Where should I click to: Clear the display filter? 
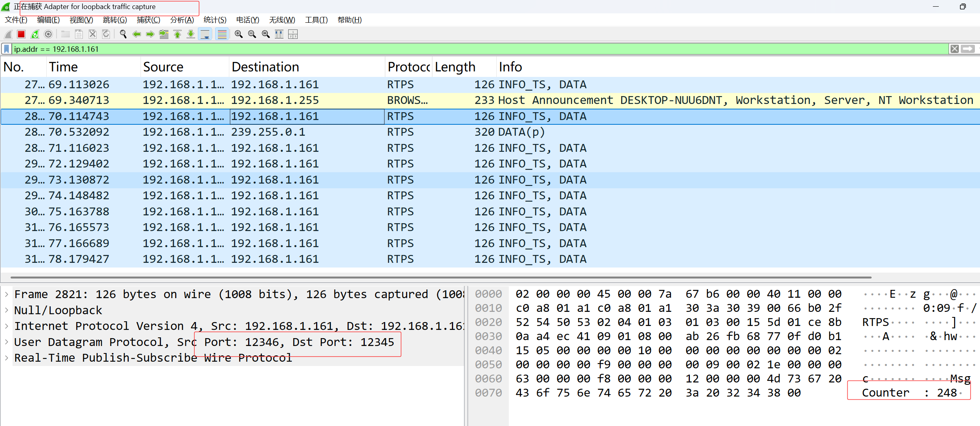point(954,49)
